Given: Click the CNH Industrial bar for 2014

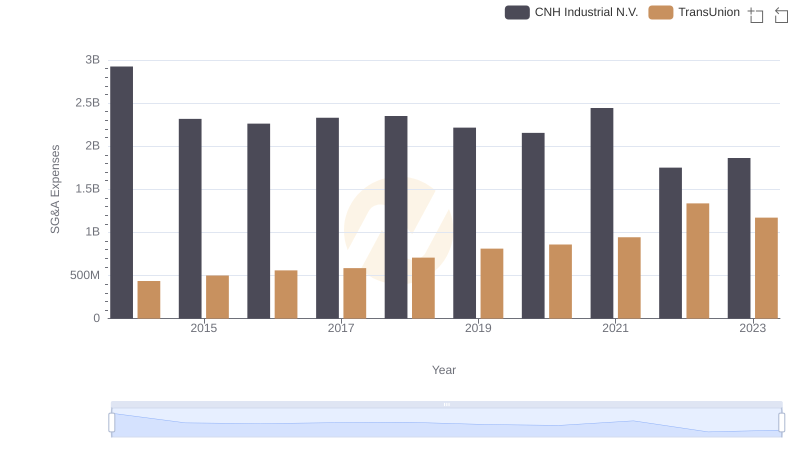Looking at the screenshot, I should click(121, 192).
